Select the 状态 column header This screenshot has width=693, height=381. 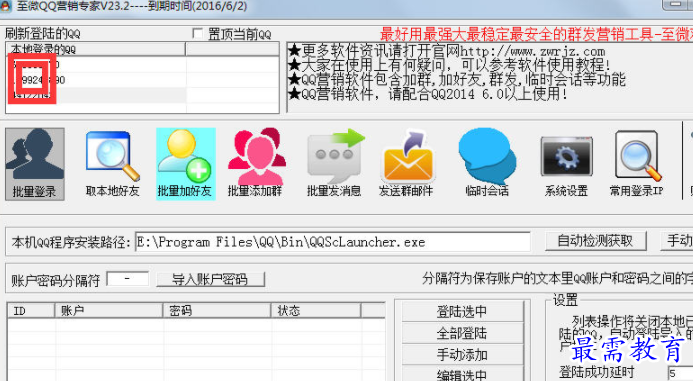click(x=316, y=311)
